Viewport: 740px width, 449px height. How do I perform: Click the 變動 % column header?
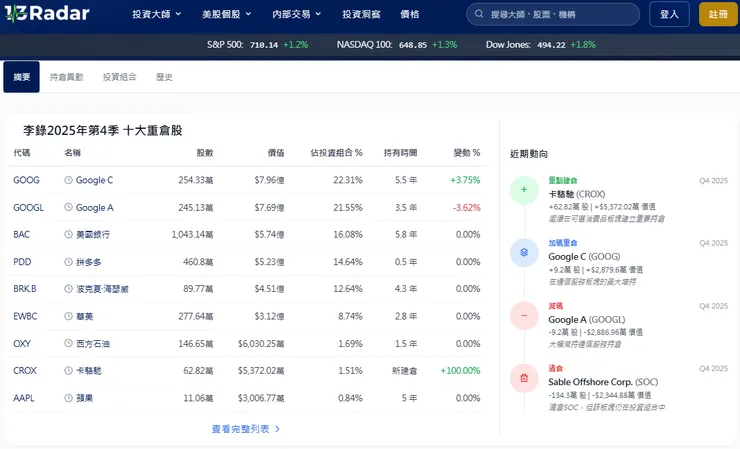pyautogui.click(x=467, y=152)
